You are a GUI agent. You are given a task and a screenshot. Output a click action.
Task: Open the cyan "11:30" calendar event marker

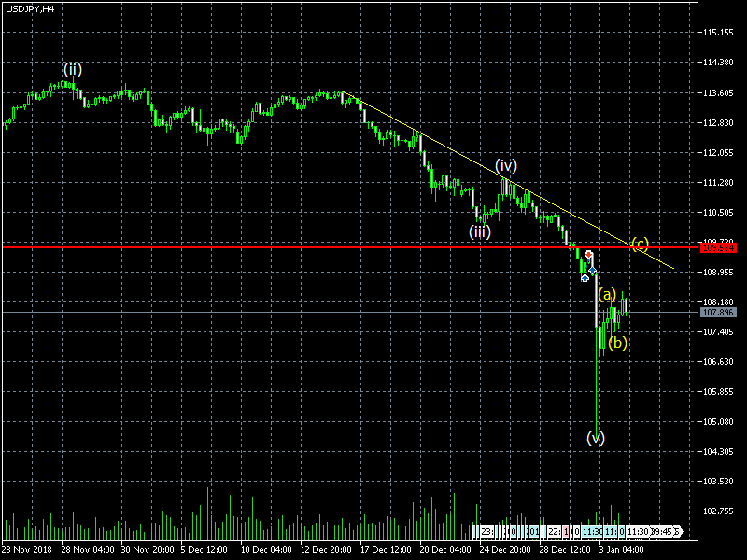[592, 531]
